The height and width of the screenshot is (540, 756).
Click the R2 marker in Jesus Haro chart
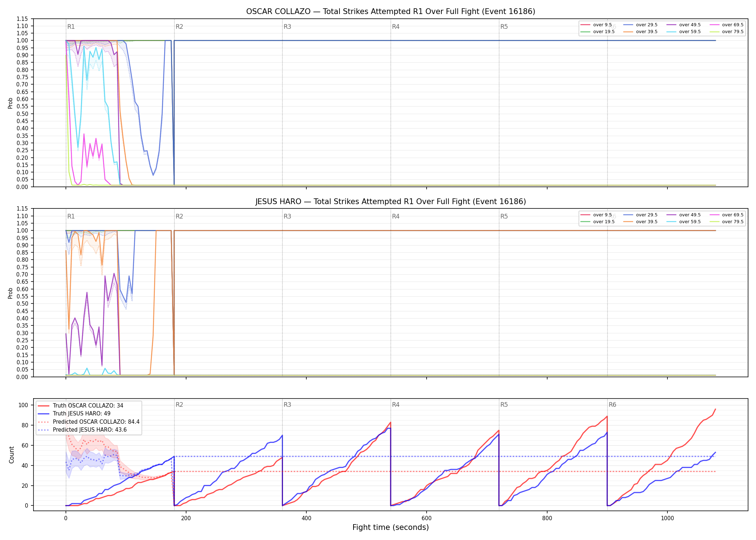[179, 216]
